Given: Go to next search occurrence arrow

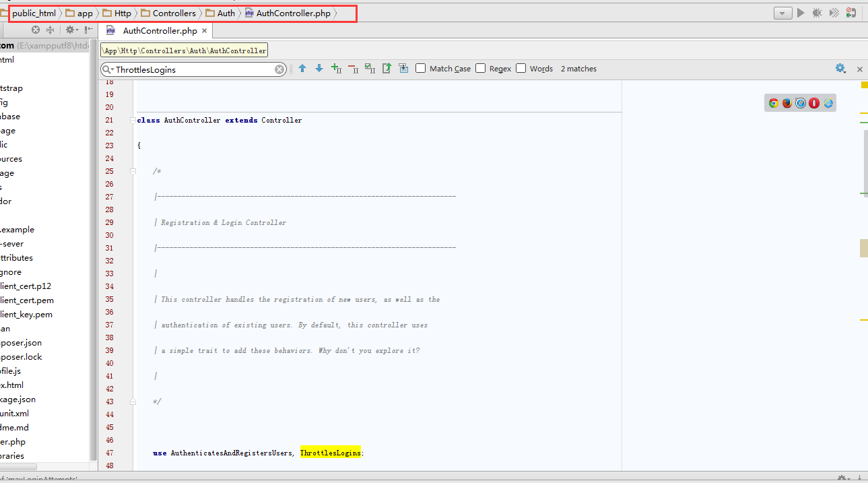Looking at the screenshot, I should (x=319, y=68).
